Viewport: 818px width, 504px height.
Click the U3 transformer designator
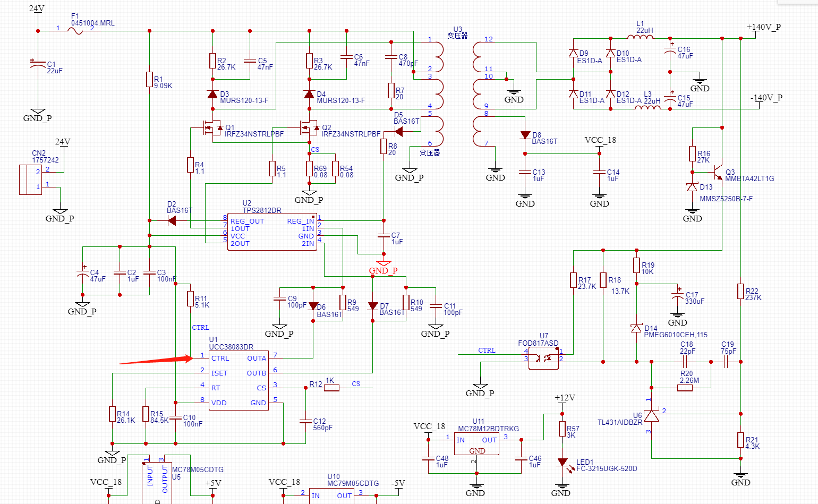point(458,29)
